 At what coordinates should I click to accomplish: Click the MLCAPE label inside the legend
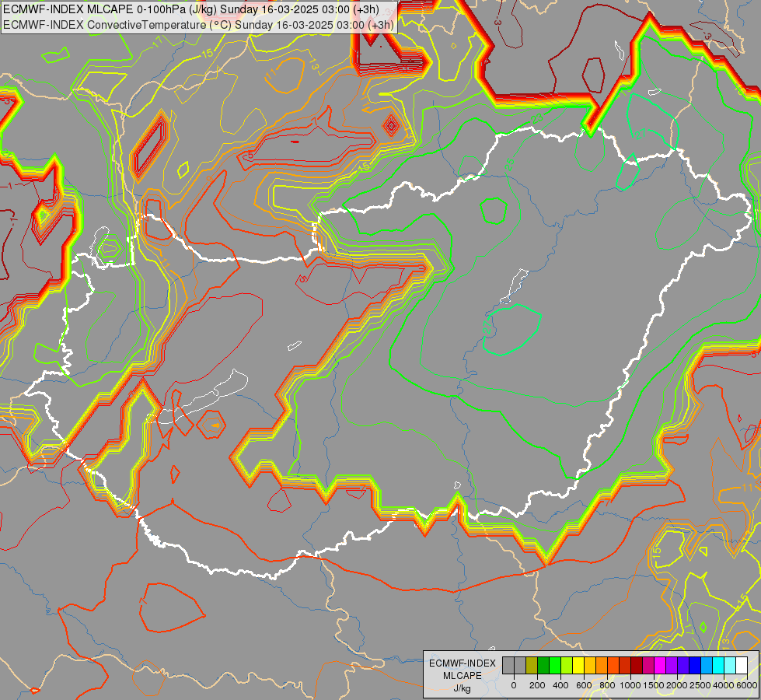(462, 676)
